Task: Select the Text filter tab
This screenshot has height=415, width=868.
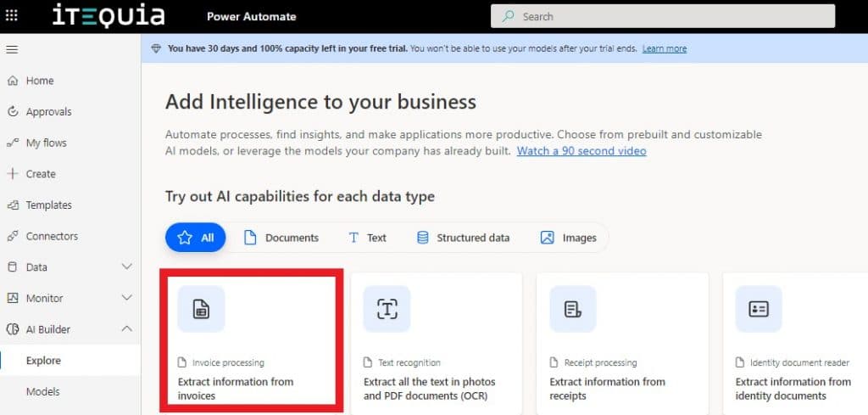Action: point(367,238)
